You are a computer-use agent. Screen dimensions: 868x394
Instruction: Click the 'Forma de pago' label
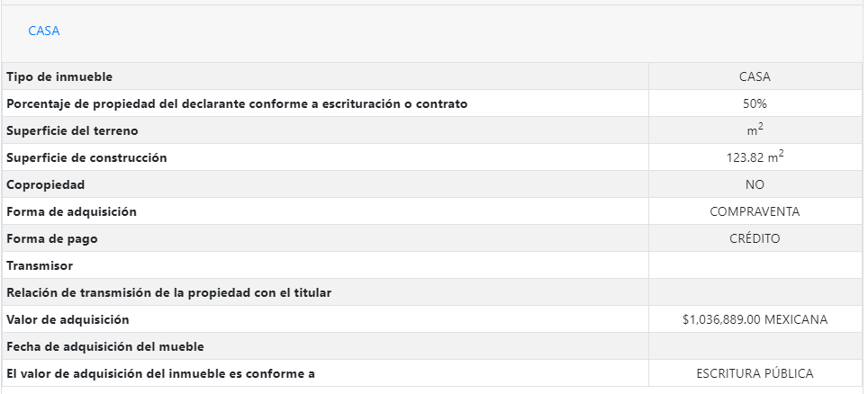point(52,238)
